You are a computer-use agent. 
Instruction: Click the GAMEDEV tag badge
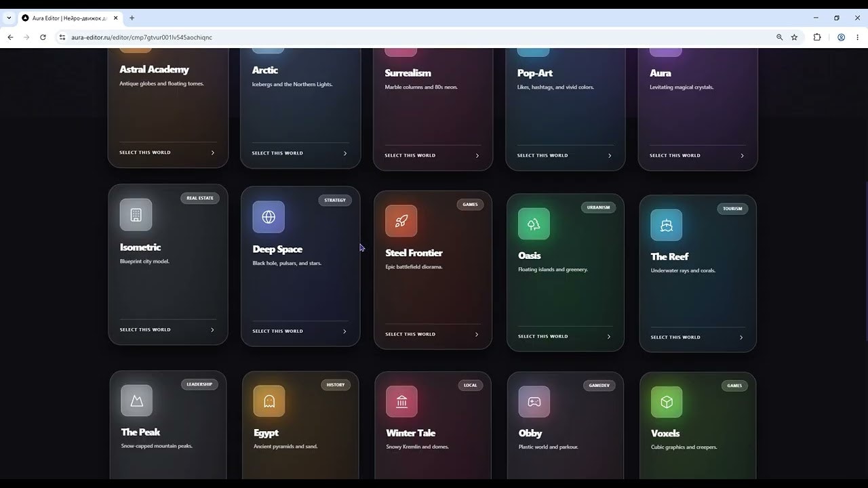tap(599, 386)
